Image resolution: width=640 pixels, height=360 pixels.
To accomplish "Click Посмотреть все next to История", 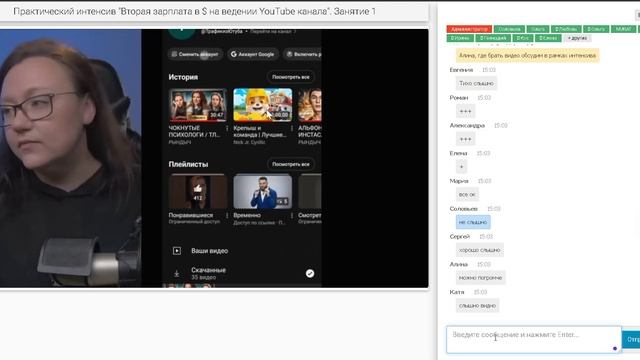I will (291, 77).
